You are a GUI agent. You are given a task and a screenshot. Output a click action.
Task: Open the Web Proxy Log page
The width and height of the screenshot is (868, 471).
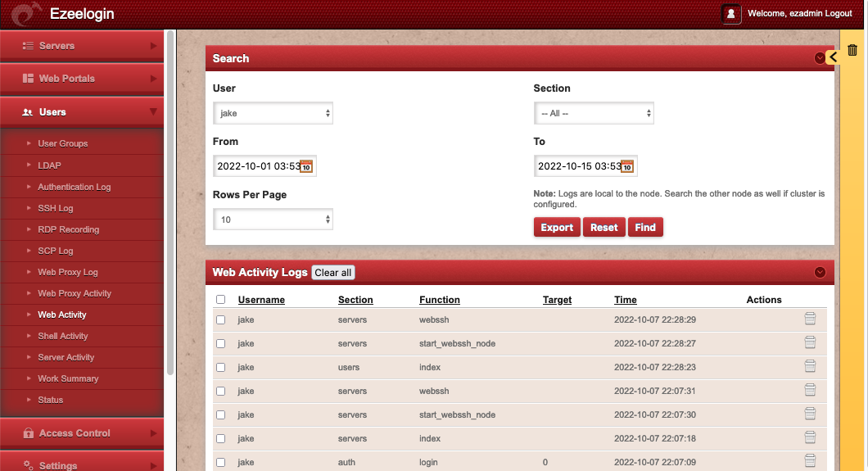click(67, 272)
